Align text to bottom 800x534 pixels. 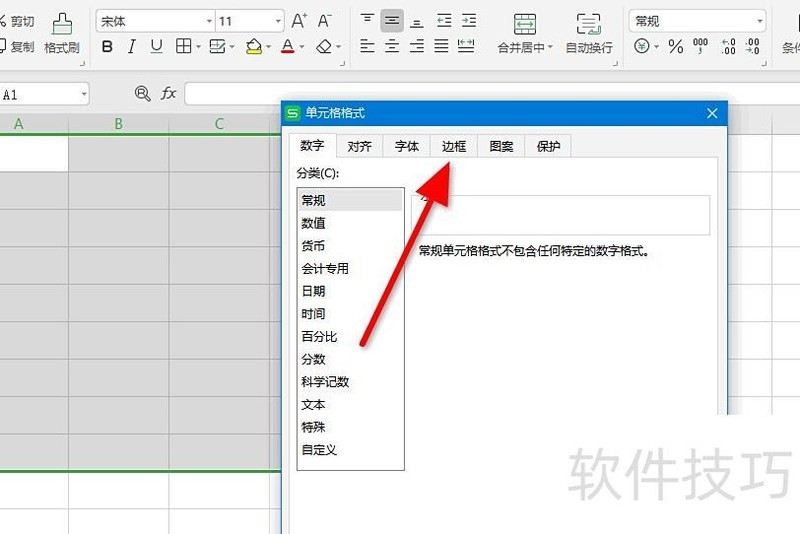click(x=417, y=21)
